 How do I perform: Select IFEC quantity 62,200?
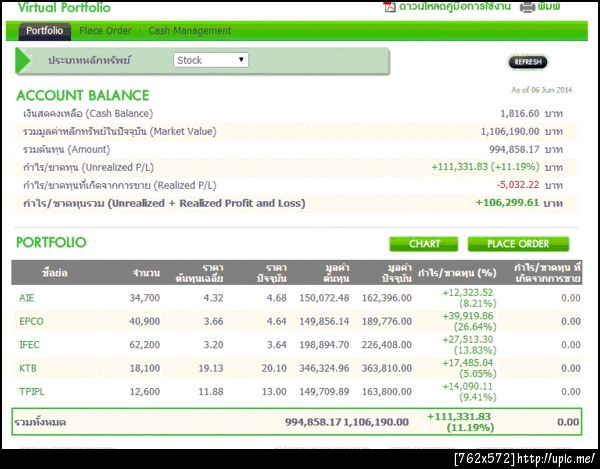point(144,345)
